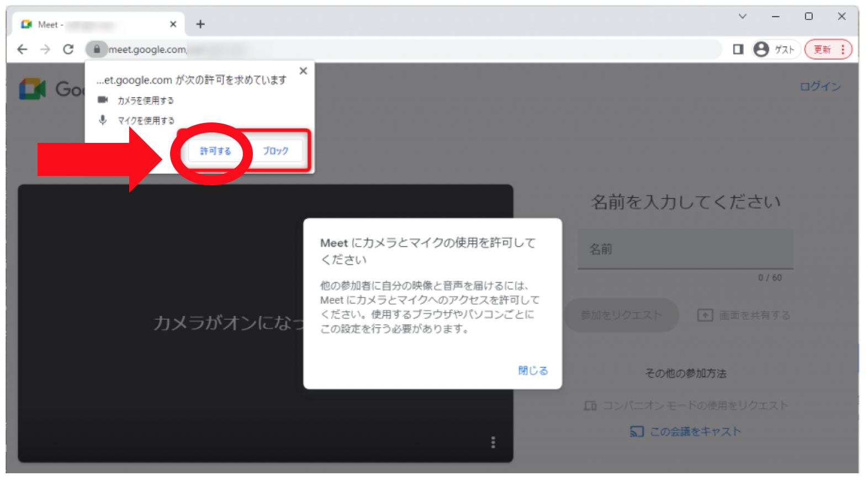Click コンパニオンモードの使用をリクエスト
The height and width of the screenshot is (481, 868).
point(686,406)
